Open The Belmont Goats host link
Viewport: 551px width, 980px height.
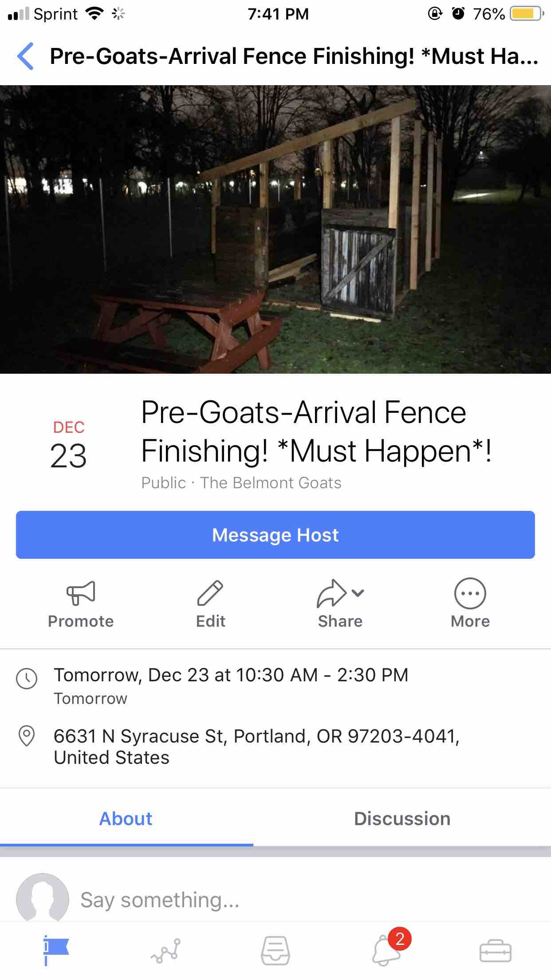(271, 483)
